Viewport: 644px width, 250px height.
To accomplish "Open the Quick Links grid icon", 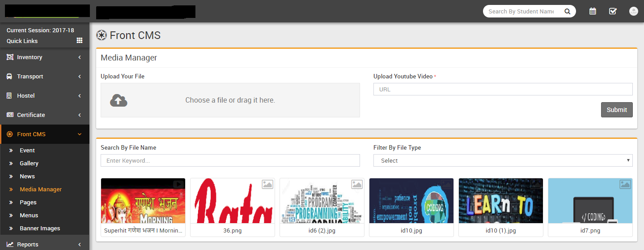I will pyautogui.click(x=80, y=40).
